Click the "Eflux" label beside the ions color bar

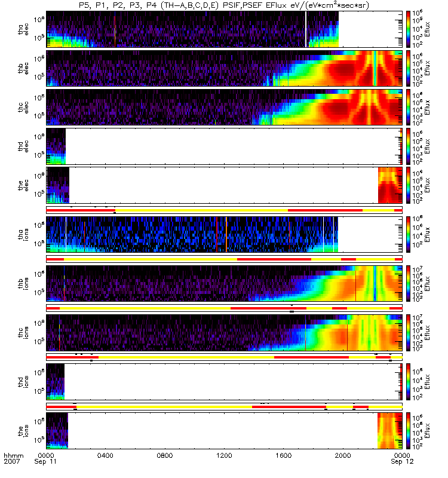[427, 431]
